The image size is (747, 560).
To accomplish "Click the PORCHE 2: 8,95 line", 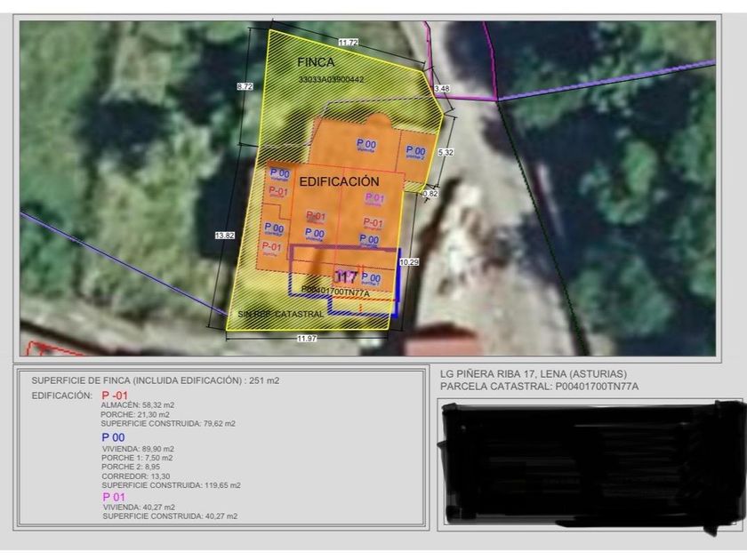I will 131,468.
